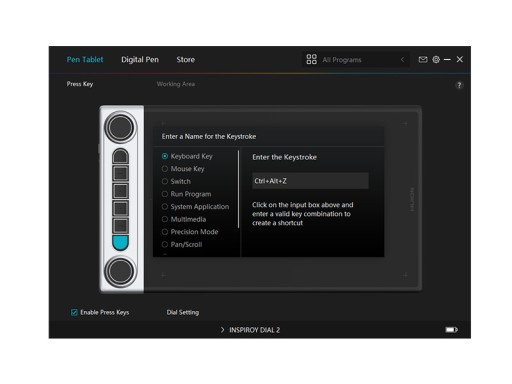Toggle the Enable Press Keys checkbox
The width and height of the screenshot is (512, 384).
[74, 312]
